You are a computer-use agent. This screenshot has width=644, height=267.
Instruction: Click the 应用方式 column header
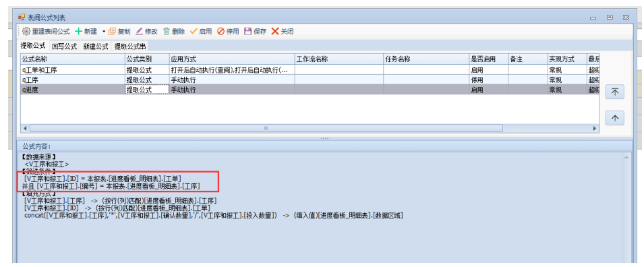(x=232, y=59)
